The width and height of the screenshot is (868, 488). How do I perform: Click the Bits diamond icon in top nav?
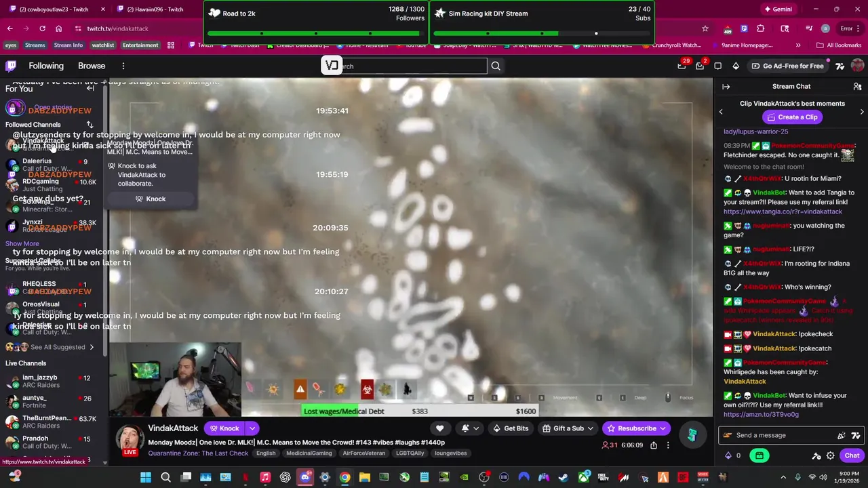736,66
